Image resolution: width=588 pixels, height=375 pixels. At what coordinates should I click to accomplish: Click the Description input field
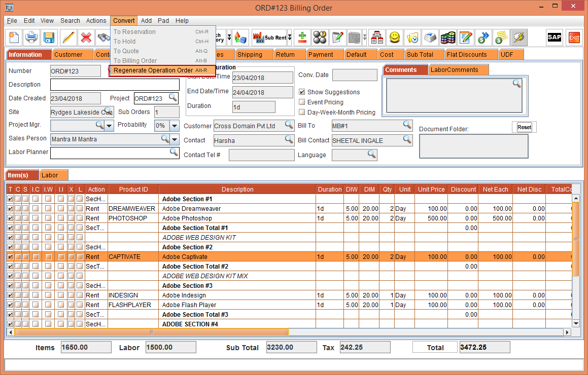(115, 85)
